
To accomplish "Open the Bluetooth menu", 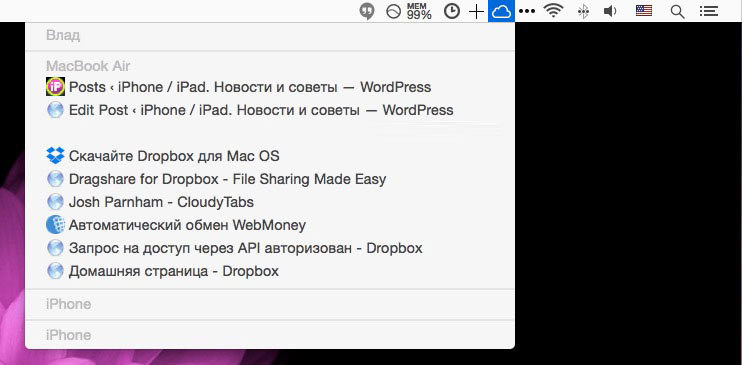I will point(583,11).
